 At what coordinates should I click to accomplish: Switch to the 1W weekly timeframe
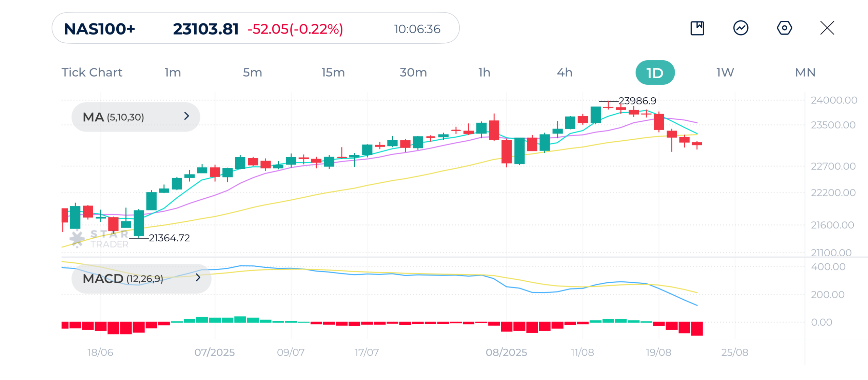pos(725,73)
